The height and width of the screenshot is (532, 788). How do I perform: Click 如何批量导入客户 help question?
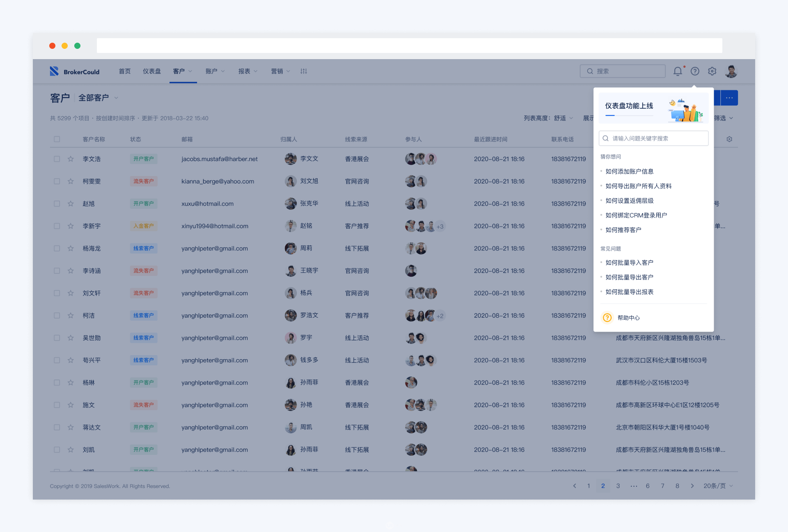point(629,263)
